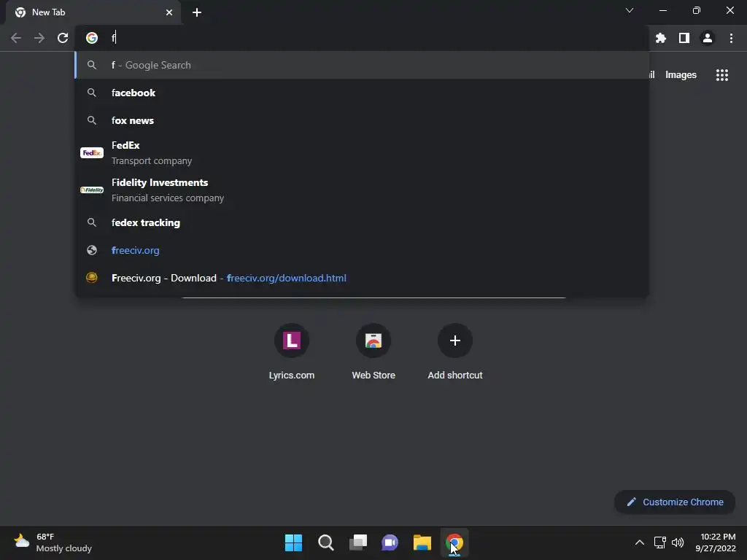Image resolution: width=747 pixels, height=560 pixels.
Task: Show hidden tray icons chevron
Action: pos(640,542)
